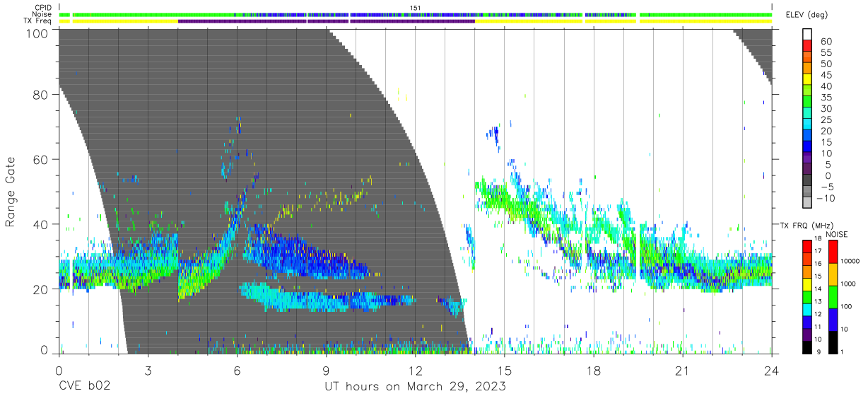Click the 16 label on the TX FRQ colorbar
The width and height of the screenshot is (868, 401).
point(817,265)
